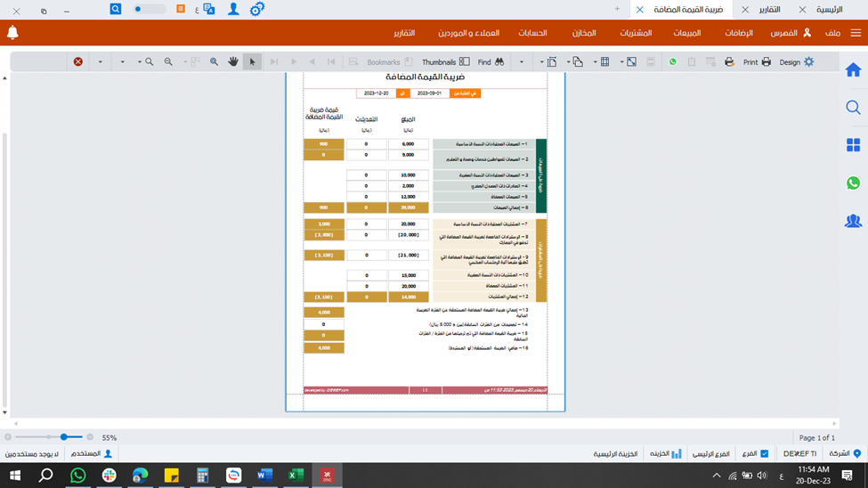This screenshot has height=488, width=868.
Task: Open the المخازن menu
Action: (x=584, y=33)
